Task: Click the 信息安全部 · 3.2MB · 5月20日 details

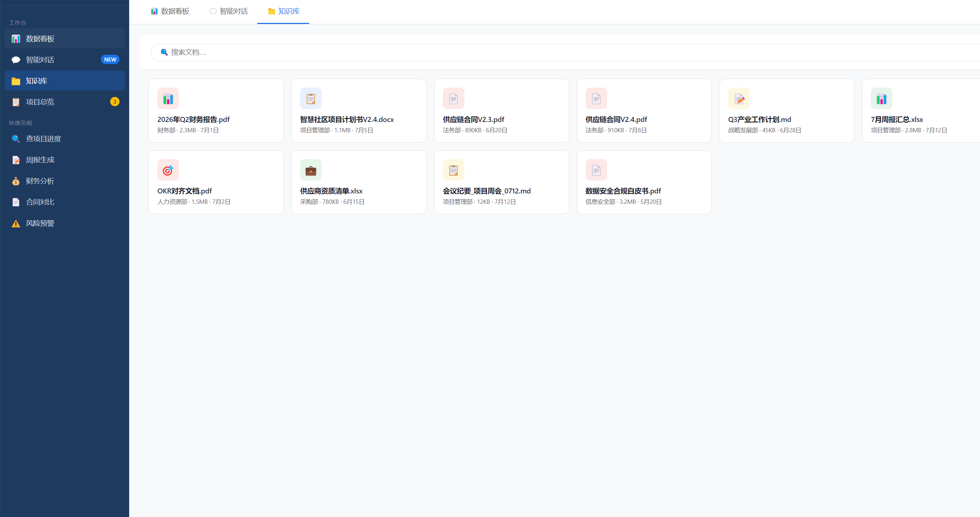Action: (623, 202)
